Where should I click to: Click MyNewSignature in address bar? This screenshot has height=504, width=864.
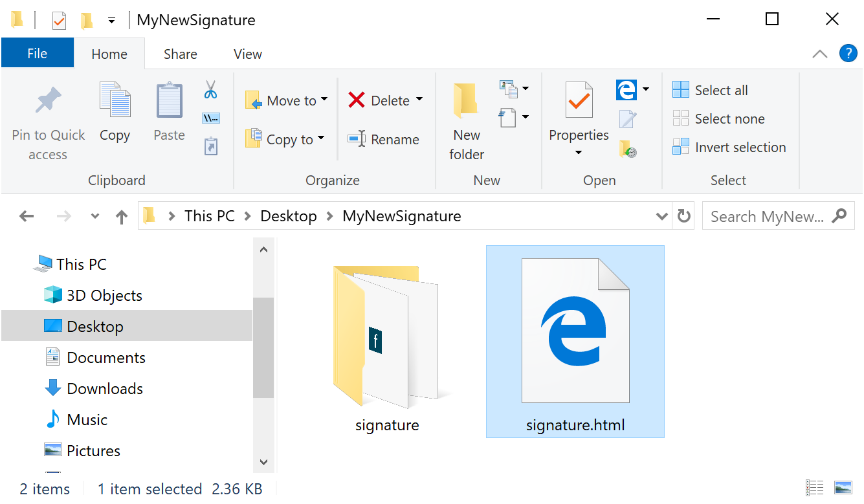402,216
